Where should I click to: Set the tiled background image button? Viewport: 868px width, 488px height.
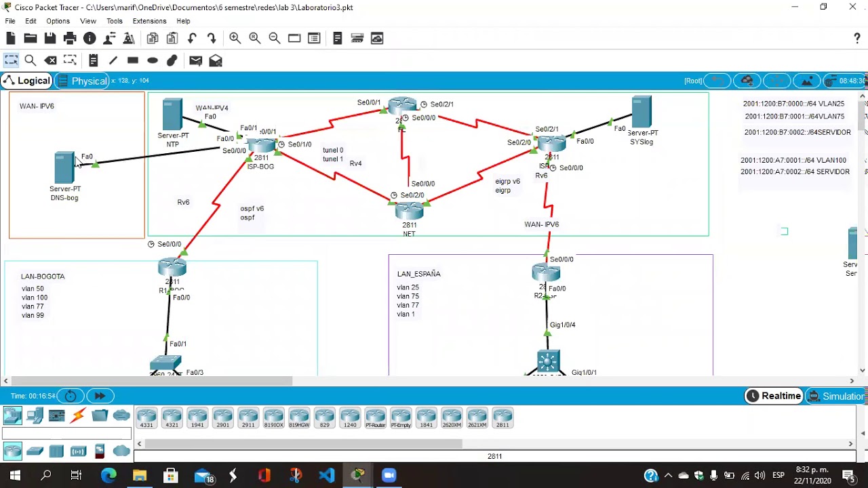807,81
